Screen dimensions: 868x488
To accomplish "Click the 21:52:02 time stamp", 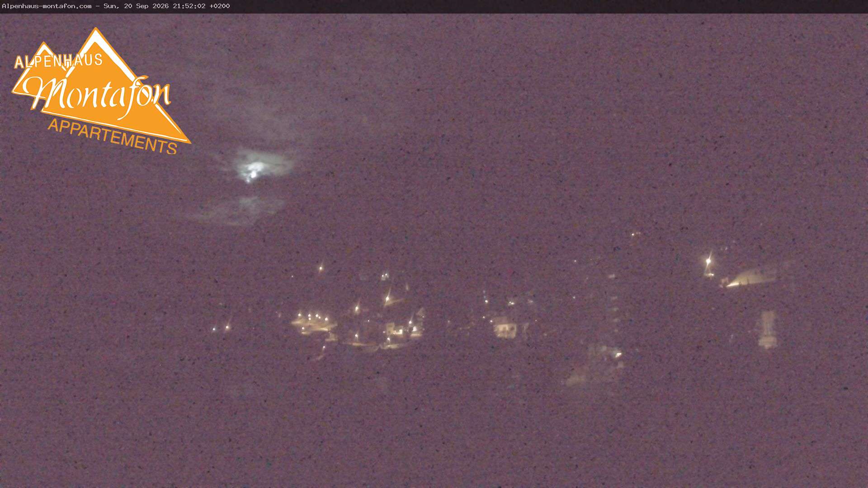I will pyautogui.click(x=189, y=6).
